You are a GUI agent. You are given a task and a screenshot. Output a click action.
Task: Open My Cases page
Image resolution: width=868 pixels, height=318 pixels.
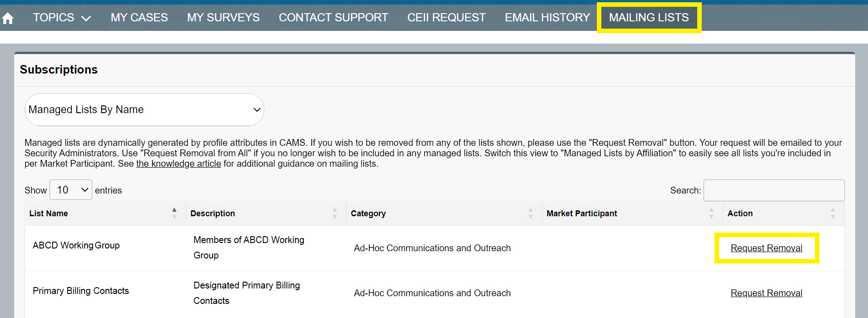(139, 18)
